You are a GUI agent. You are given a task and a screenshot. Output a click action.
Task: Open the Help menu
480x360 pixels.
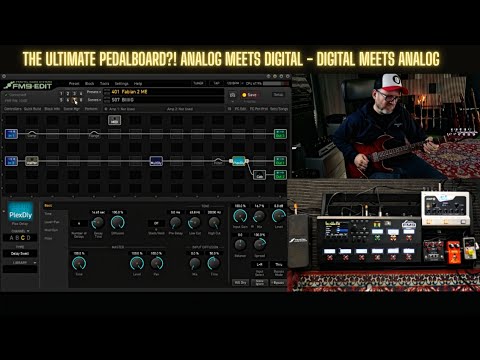click(x=138, y=84)
